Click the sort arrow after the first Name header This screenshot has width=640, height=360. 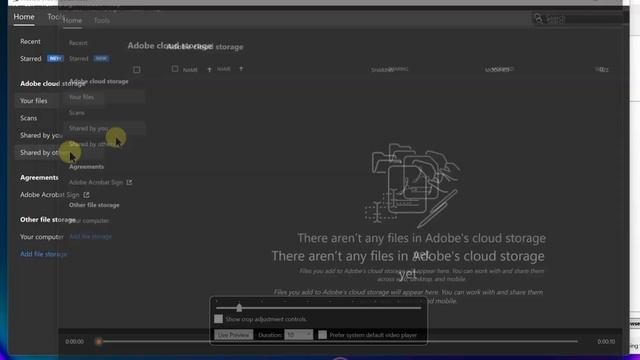point(209,70)
